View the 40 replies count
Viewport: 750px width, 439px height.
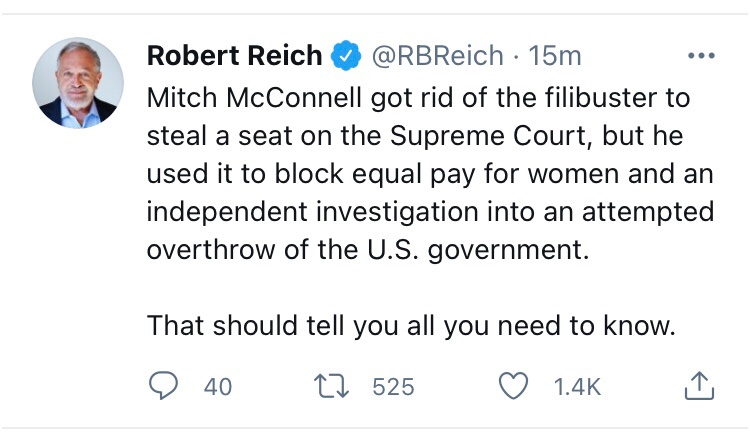[x=217, y=386]
